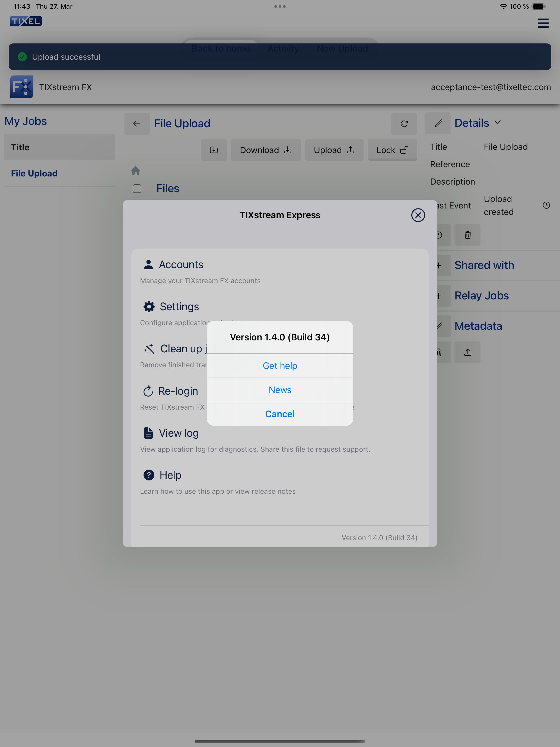The image size is (560, 747).
Task: Cancel the version dialog
Action: 280,414
